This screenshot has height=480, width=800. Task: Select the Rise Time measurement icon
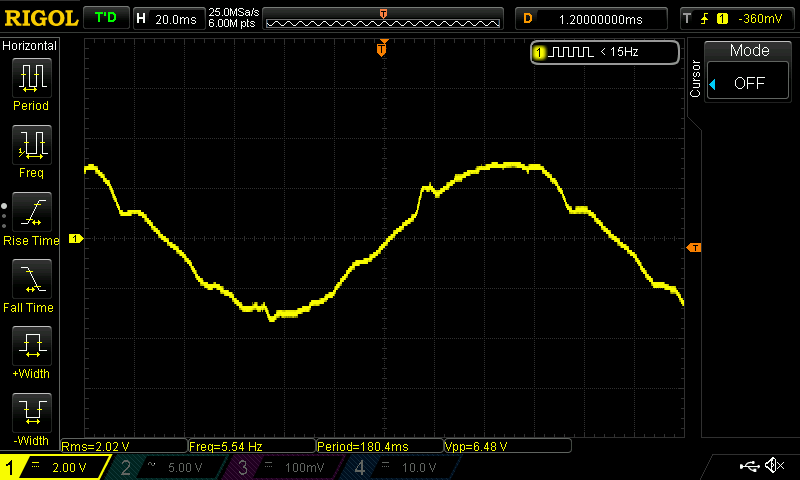pyautogui.click(x=32, y=212)
